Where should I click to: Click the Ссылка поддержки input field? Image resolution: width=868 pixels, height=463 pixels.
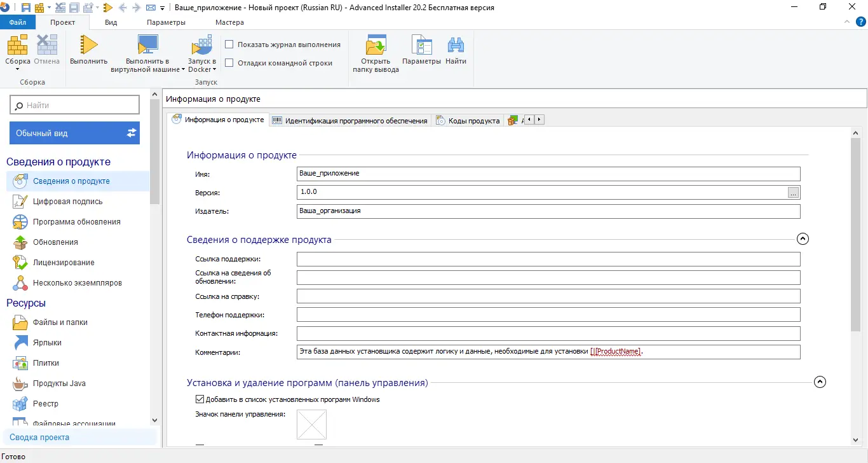548,259
